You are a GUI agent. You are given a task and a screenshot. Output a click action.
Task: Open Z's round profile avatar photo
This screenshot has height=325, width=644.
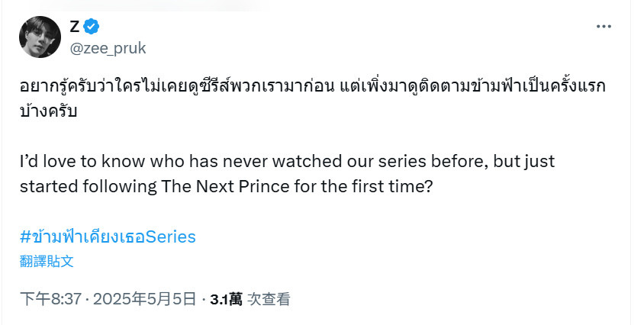[x=40, y=37]
